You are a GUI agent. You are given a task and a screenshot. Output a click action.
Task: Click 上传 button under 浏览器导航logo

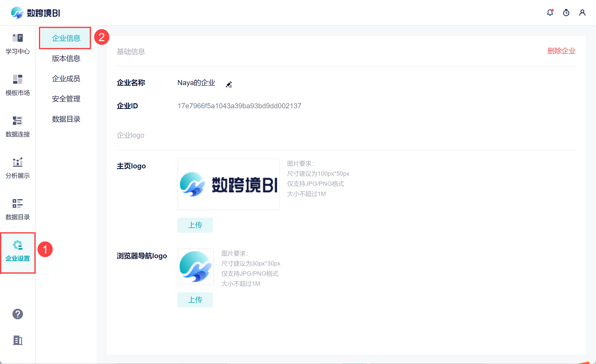point(195,300)
